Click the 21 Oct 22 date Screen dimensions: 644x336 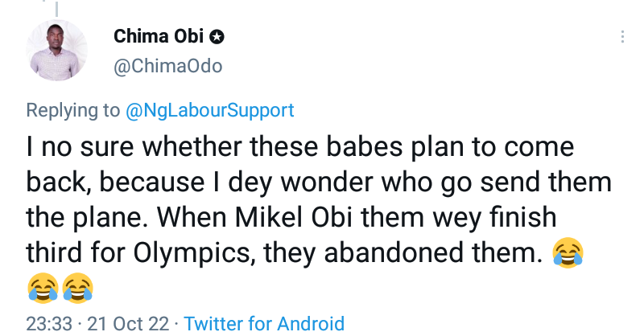pyautogui.click(x=129, y=324)
